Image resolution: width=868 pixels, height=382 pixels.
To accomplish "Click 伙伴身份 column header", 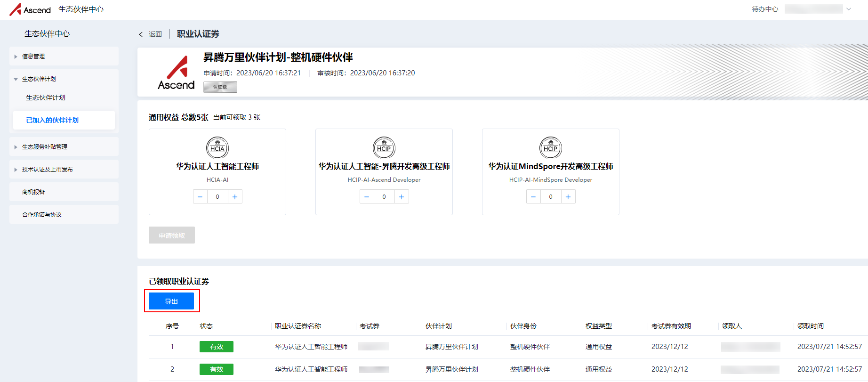I will coord(523,326).
